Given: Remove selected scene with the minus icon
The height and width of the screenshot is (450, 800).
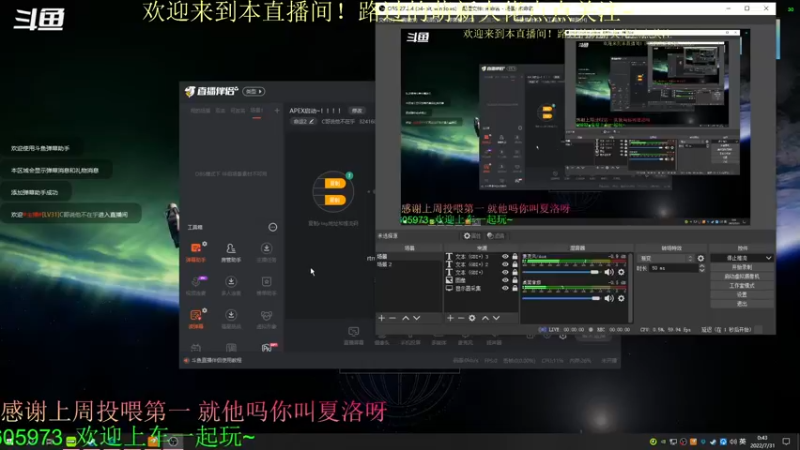Looking at the screenshot, I should [392, 318].
